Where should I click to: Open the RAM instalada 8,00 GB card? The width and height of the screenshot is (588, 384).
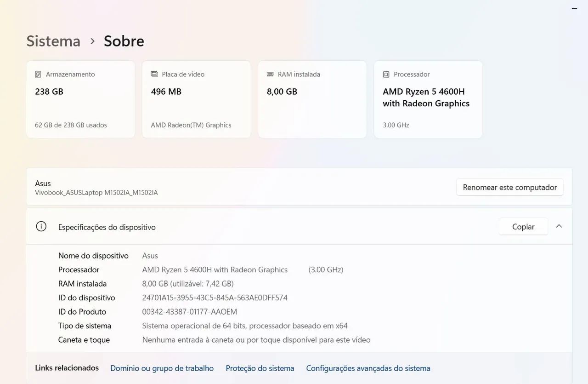312,99
